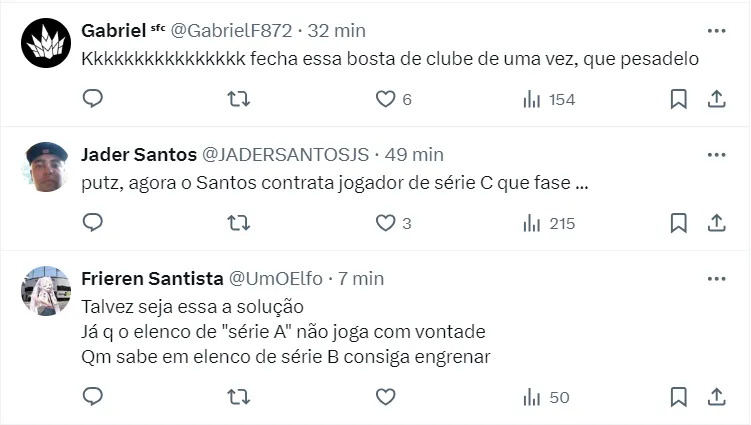Reply to Jader Santos' tweet
The width and height of the screenshot is (751, 425).
(x=92, y=223)
